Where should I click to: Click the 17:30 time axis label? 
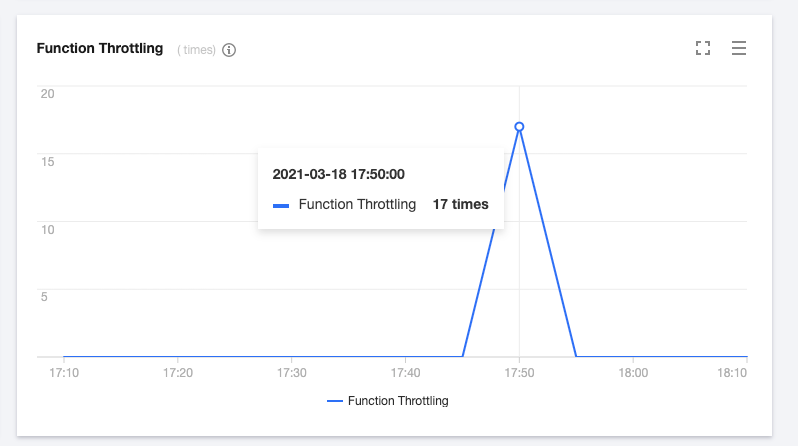click(x=291, y=373)
